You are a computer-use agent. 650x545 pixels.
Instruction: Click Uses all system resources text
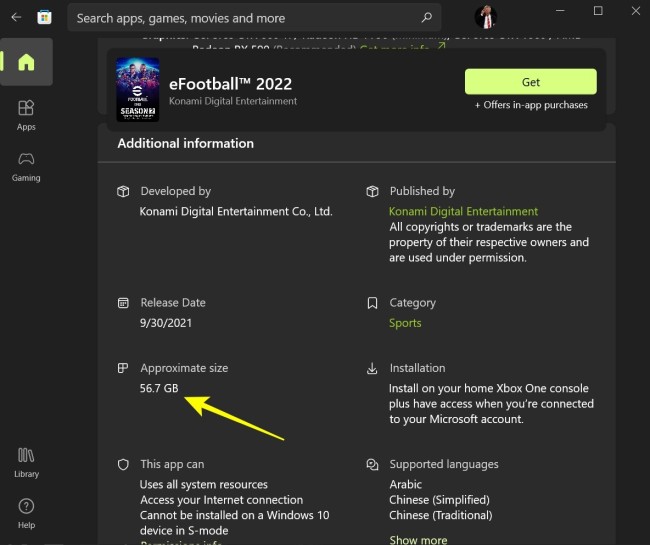(x=204, y=484)
